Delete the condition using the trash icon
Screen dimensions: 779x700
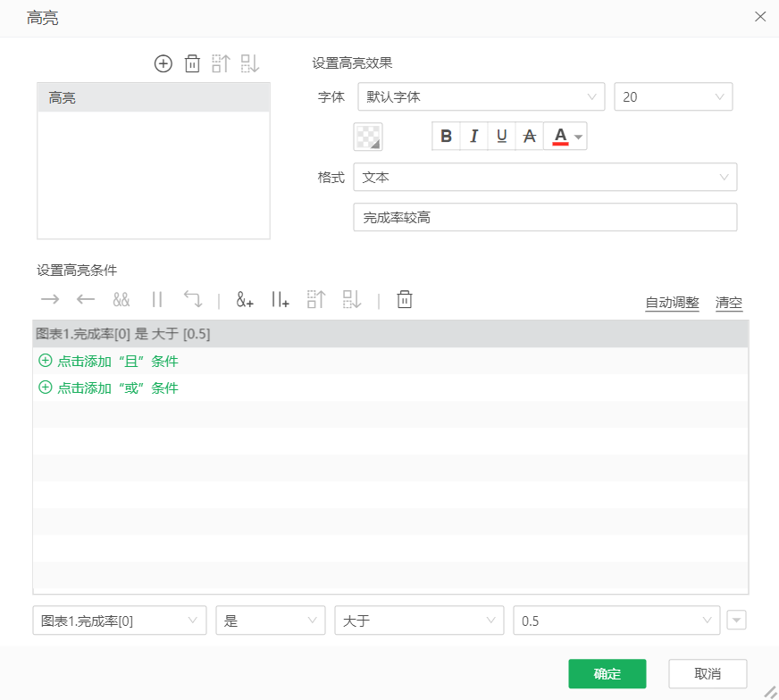pyautogui.click(x=405, y=300)
